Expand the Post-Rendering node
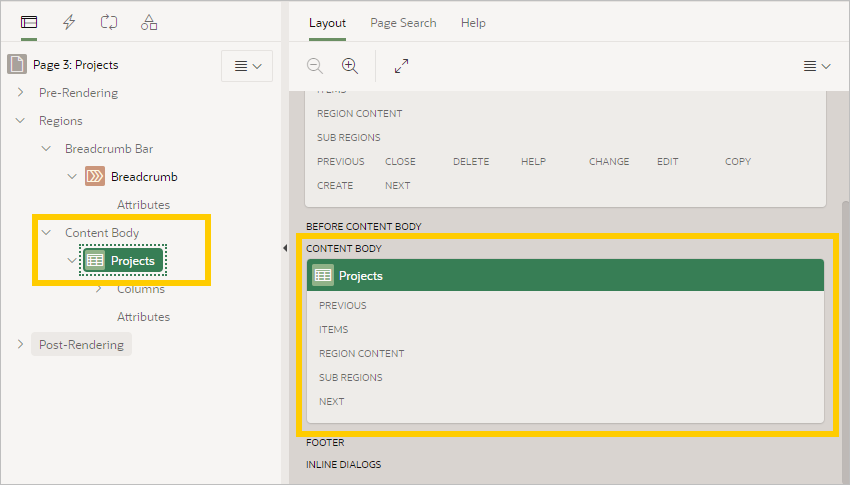 click(21, 344)
